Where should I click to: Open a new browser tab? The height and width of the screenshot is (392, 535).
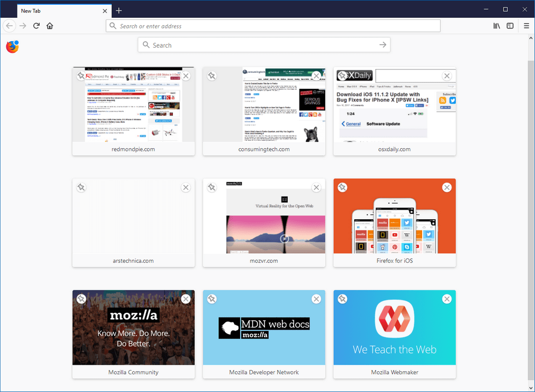tap(119, 10)
